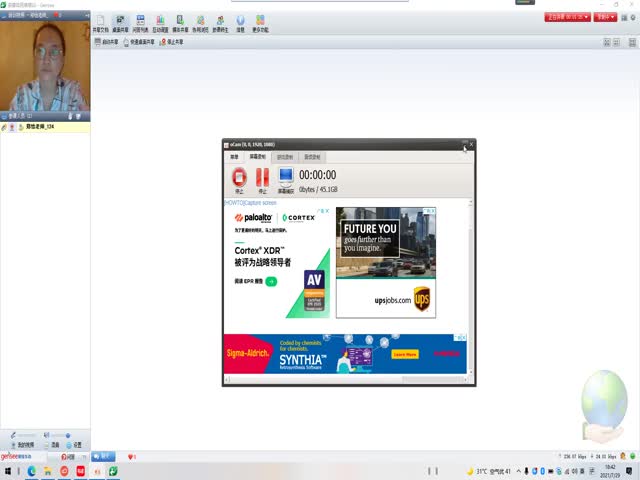Click the full-screen layout icon at far right
The height and width of the screenshot is (480, 640).
point(632,42)
